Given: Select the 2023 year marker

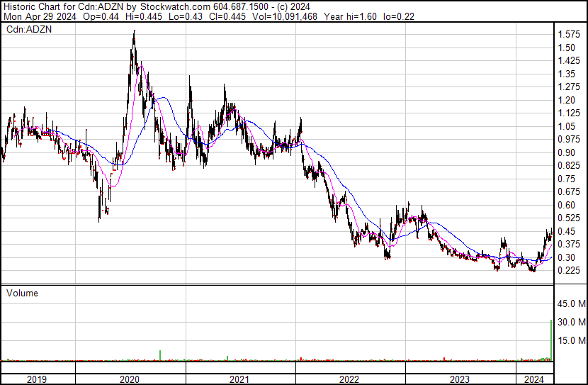Looking at the screenshot, I should coord(460,379).
